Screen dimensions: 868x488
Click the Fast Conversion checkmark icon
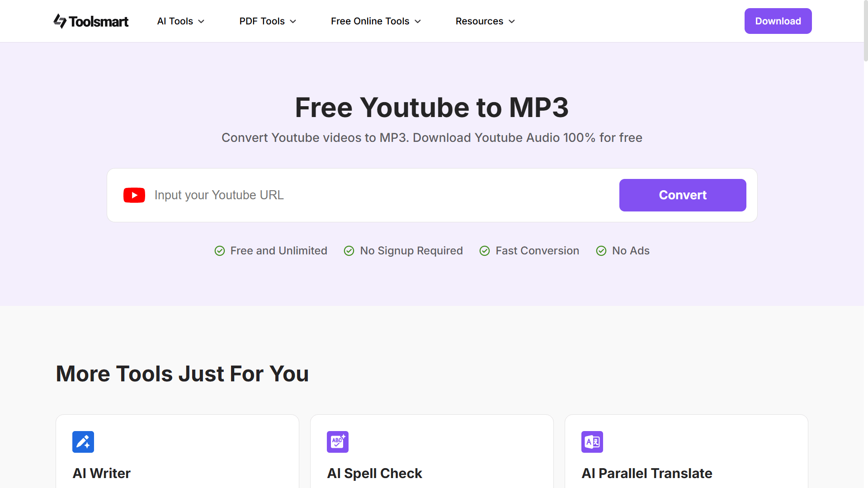tap(485, 251)
